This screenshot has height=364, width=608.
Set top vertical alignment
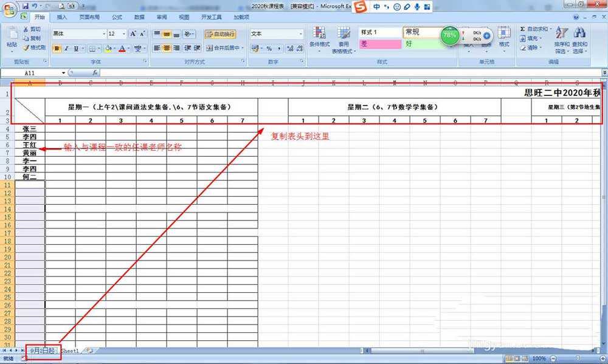(157, 34)
